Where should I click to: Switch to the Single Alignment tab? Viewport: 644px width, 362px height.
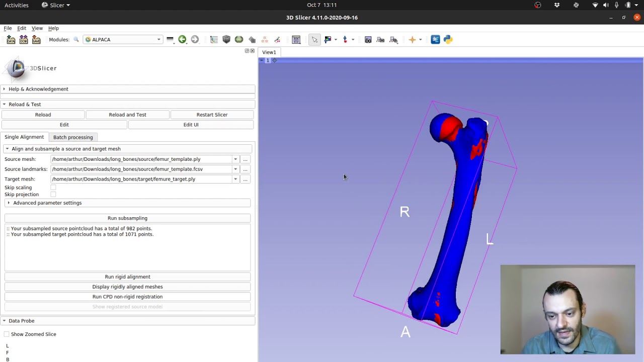pos(24,137)
